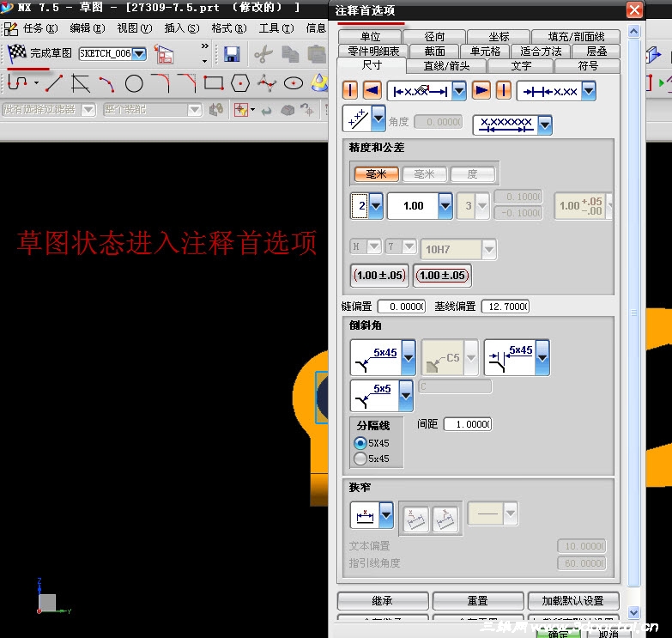Click the 取消 button
Screen dimensions: 672x638
[x=608, y=634]
